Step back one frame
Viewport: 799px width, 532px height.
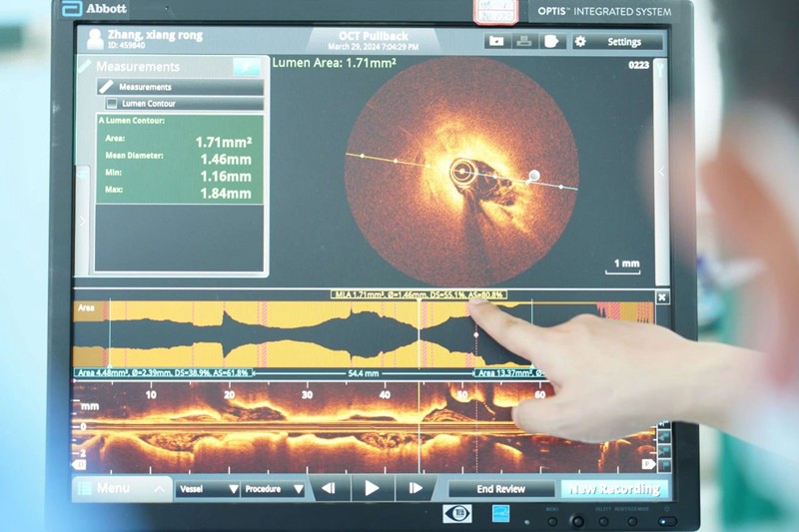[329, 488]
